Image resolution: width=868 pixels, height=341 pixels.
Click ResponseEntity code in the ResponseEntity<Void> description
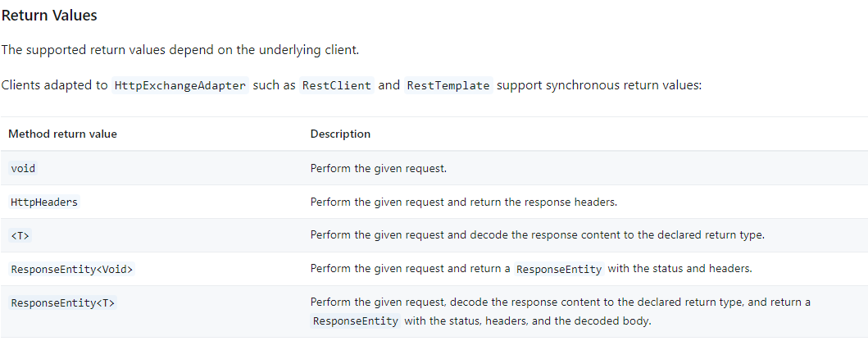point(560,269)
